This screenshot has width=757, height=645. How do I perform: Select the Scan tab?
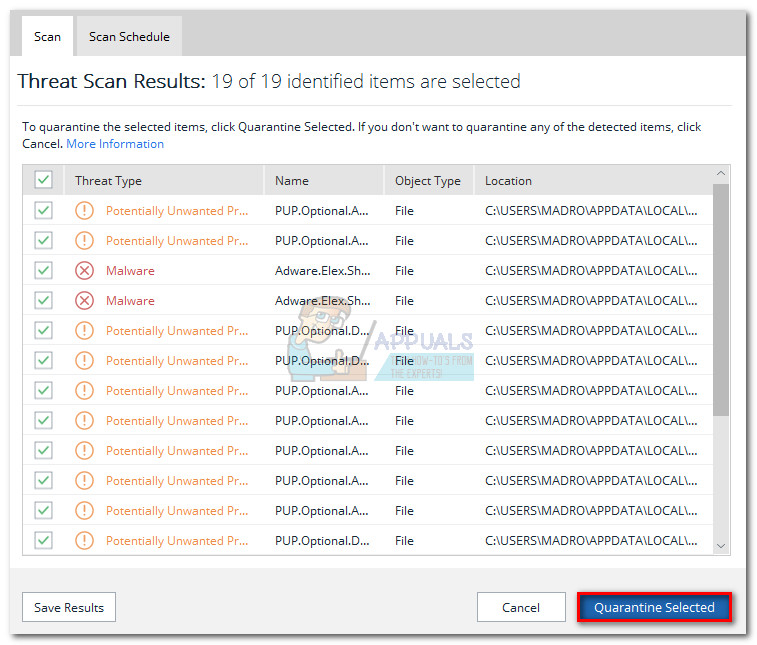(47, 37)
